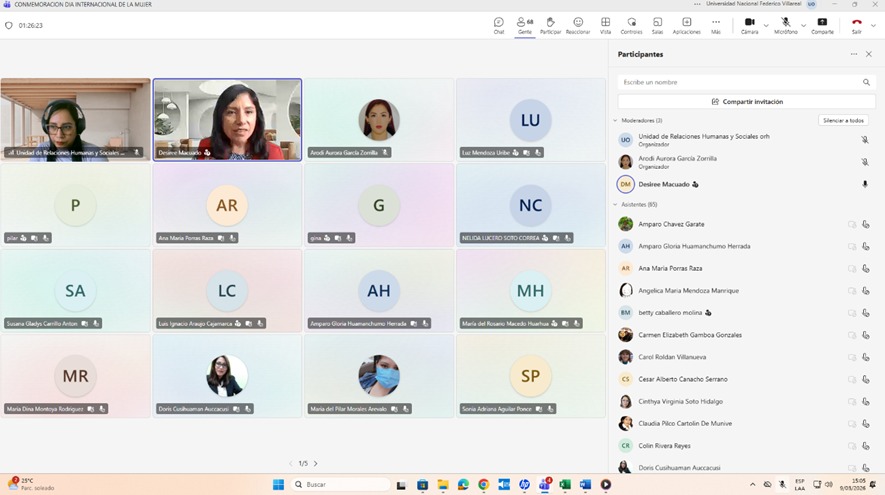
Task: Toggle mic permission for Ana Maria Porras Raza
Action: coord(865,269)
